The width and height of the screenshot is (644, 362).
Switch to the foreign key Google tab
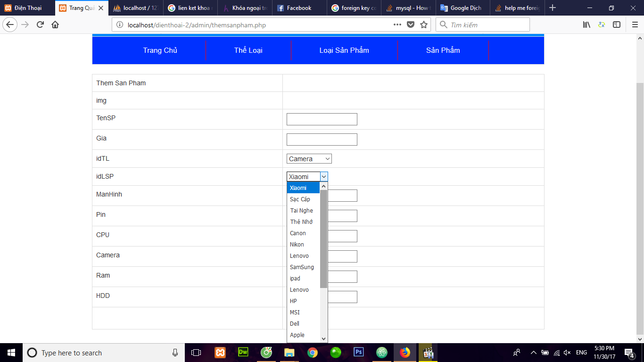354,8
